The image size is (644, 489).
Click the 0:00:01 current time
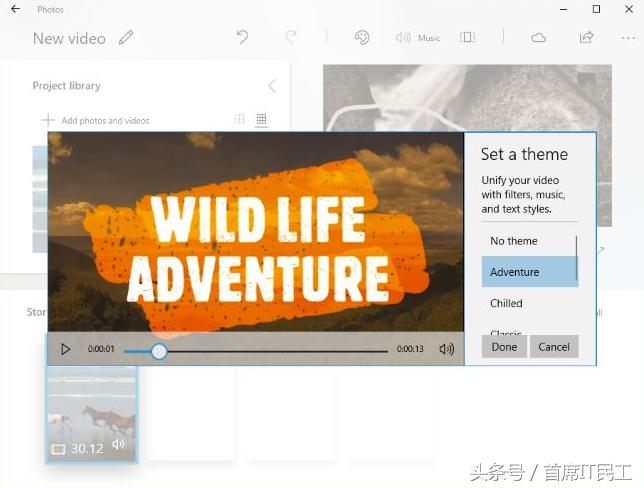pyautogui.click(x=101, y=349)
